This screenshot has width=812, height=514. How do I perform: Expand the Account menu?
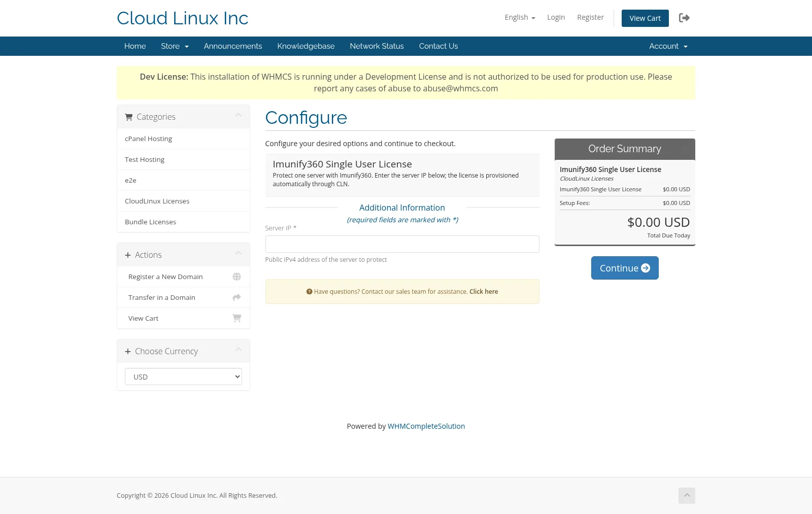[x=668, y=46]
